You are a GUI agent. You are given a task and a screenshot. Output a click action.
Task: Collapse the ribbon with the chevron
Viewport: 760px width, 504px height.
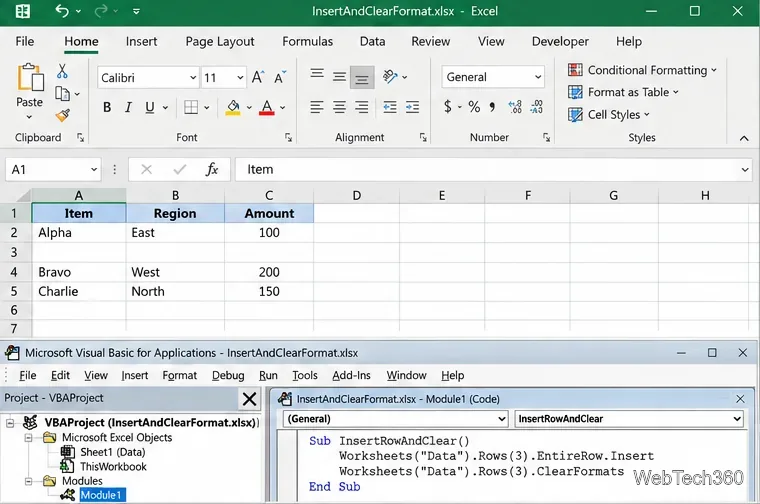pyautogui.click(x=744, y=139)
